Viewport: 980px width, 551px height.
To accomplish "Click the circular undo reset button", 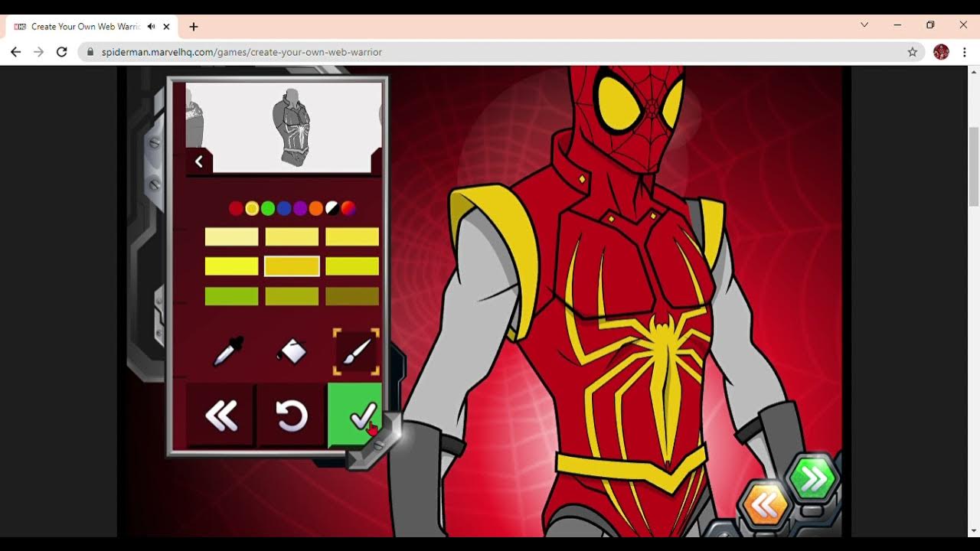I will click(x=291, y=416).
